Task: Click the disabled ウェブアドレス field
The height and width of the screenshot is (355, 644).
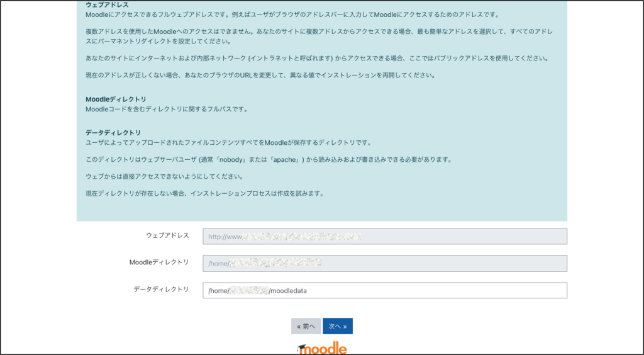Action: coord(385,237)
